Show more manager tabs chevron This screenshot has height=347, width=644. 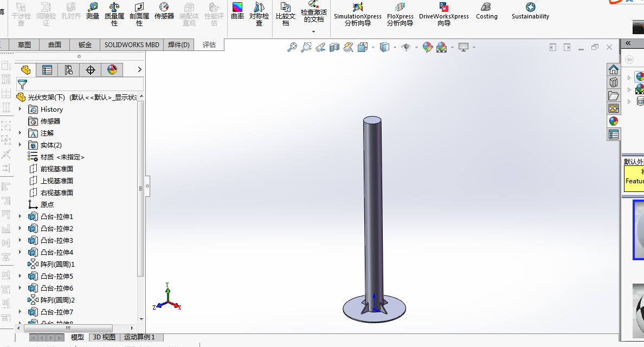click(x=140, y=69)
